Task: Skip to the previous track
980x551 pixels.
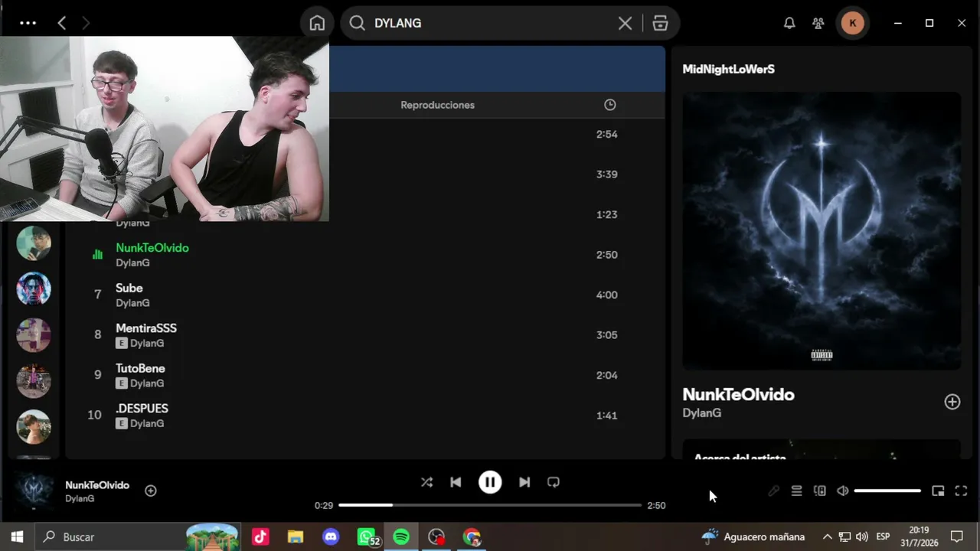Action: (456, 482)
